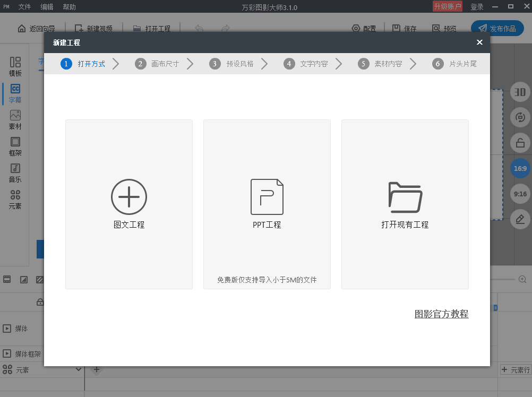Viewport: 532px width, 397px height.
Task: Click the filmstrip icon above timeline
Action: [x=7, y=279]
